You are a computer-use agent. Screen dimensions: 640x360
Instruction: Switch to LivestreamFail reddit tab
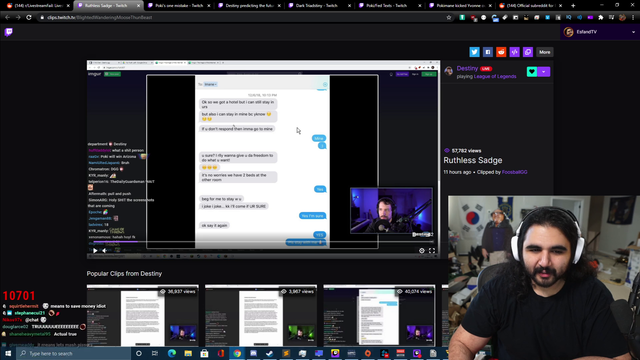pos(37,6)
